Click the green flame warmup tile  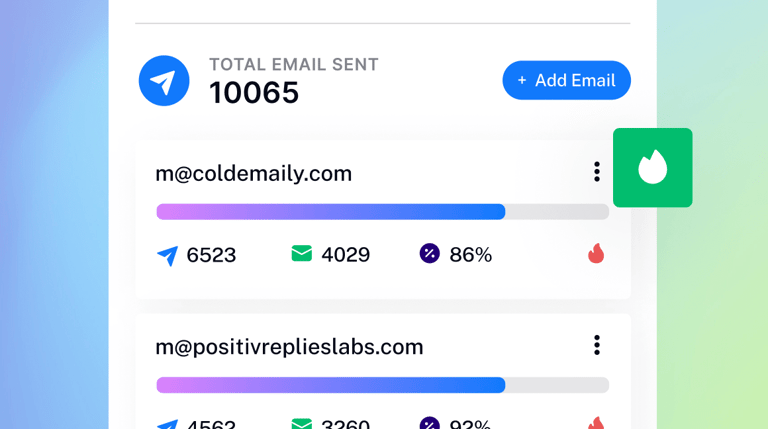pyautogui.click(x=652, y=167)
